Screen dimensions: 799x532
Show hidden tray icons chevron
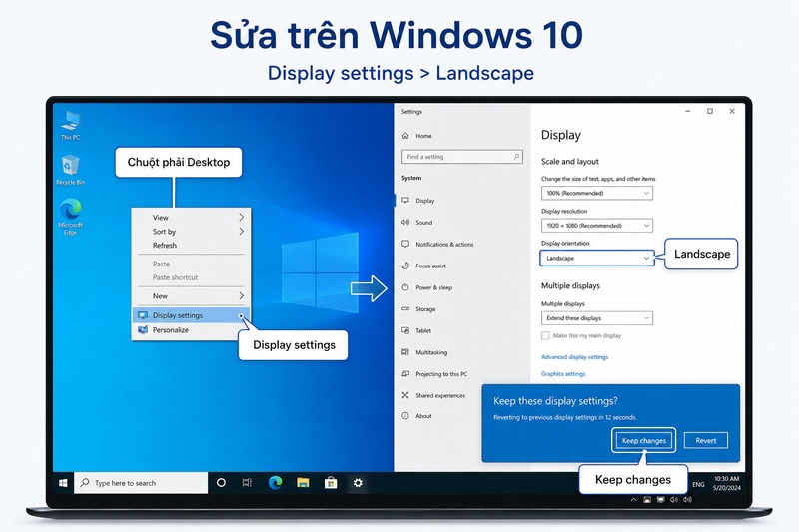(x=633, y=500)
